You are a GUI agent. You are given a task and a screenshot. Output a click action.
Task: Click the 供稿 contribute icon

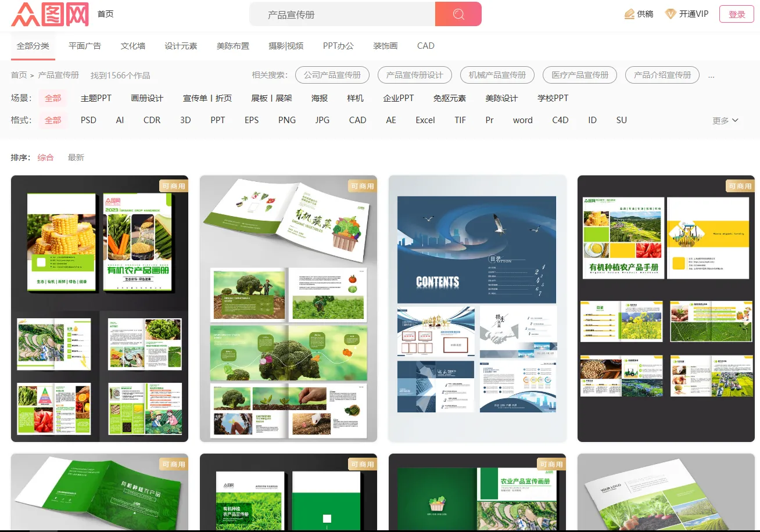click(629, 14)
